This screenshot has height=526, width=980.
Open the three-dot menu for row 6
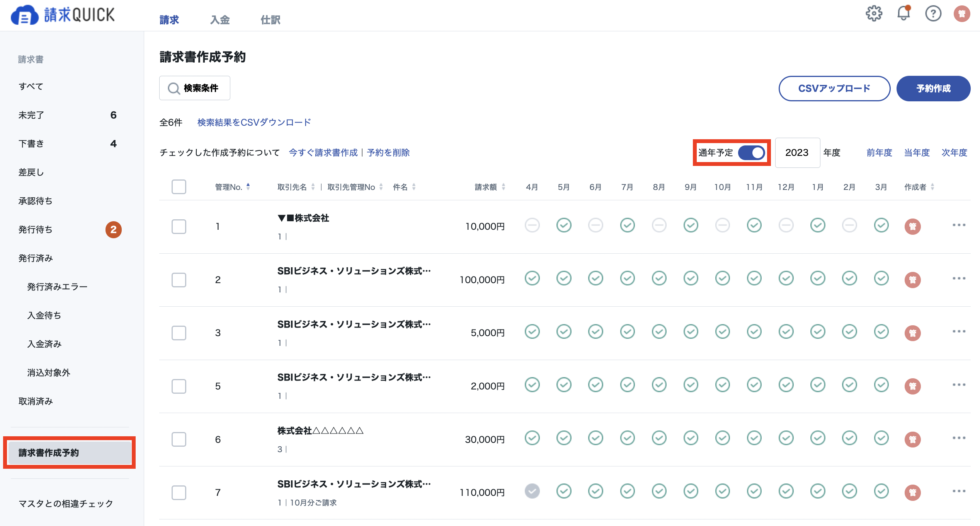pos(959,438)
